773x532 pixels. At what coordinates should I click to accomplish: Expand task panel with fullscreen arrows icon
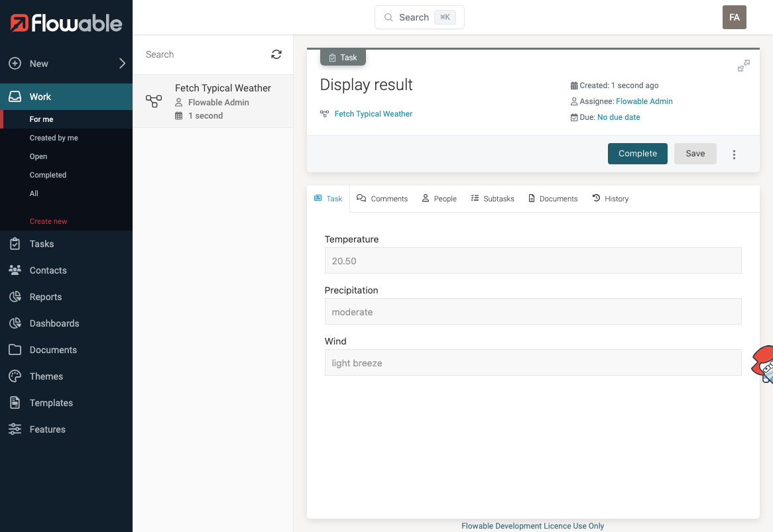pyautogui.click(x=744, y=66)
